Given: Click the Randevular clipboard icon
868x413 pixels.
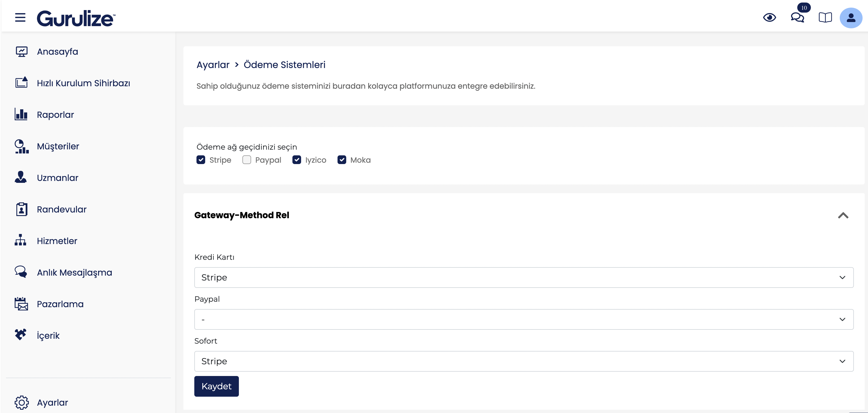Looking at the screenshot, I should (x=21, y=209).
